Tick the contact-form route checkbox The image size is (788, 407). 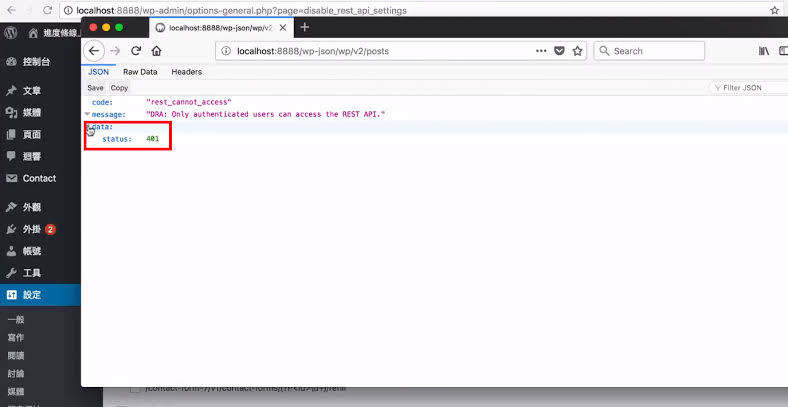pos(134,387)
